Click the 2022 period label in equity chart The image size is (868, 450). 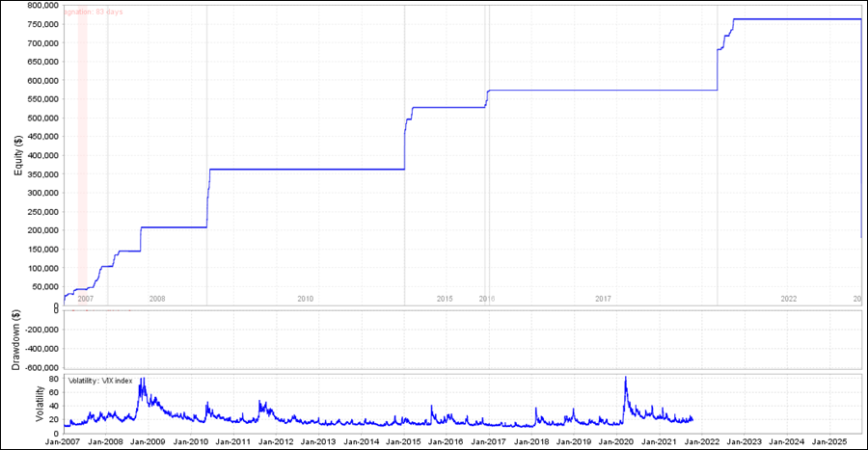coord(789,300)
